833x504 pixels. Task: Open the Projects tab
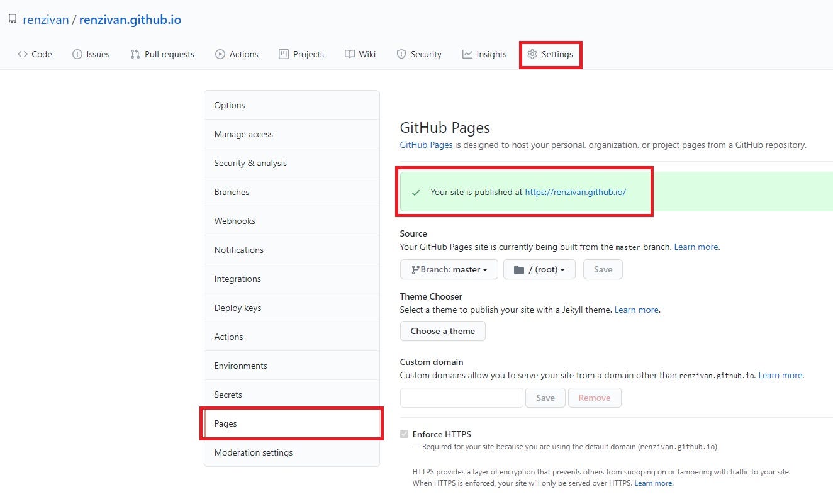click(301, 54)
